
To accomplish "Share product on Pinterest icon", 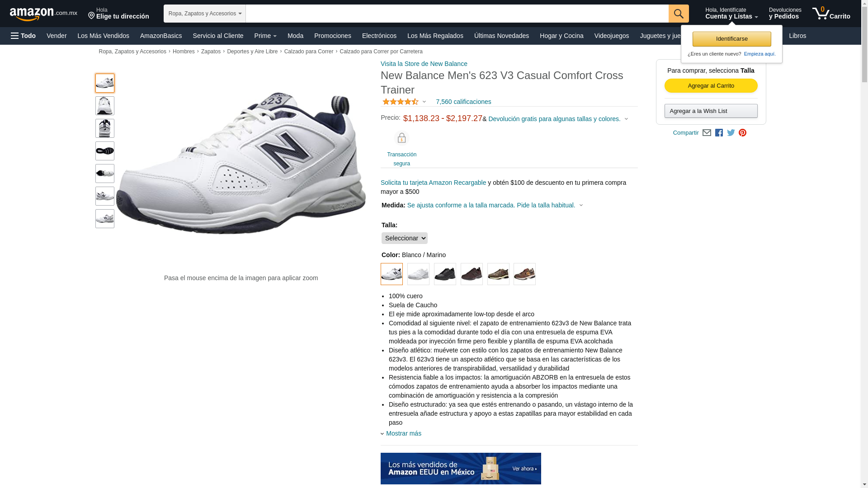I will tap(742, 133).
